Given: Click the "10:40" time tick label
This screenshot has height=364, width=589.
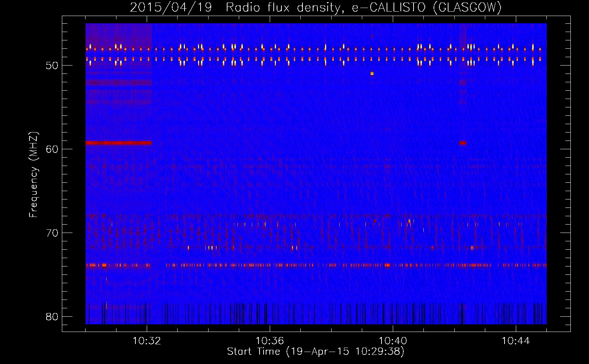Looking at the screenshot, I should [393, 341].
